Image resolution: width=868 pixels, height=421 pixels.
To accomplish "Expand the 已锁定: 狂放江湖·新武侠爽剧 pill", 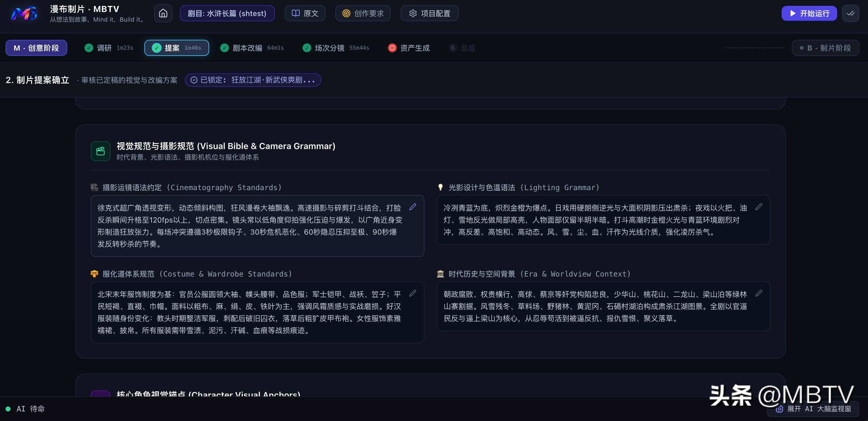I will (x=253, y=80).
